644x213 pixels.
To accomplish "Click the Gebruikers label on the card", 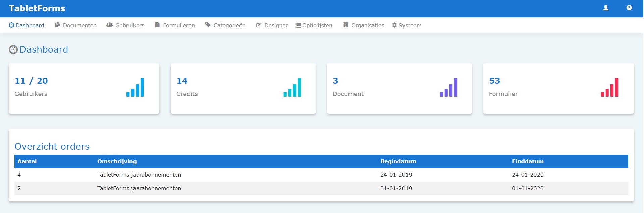I will pyautogui.click(x=31, y=94).
